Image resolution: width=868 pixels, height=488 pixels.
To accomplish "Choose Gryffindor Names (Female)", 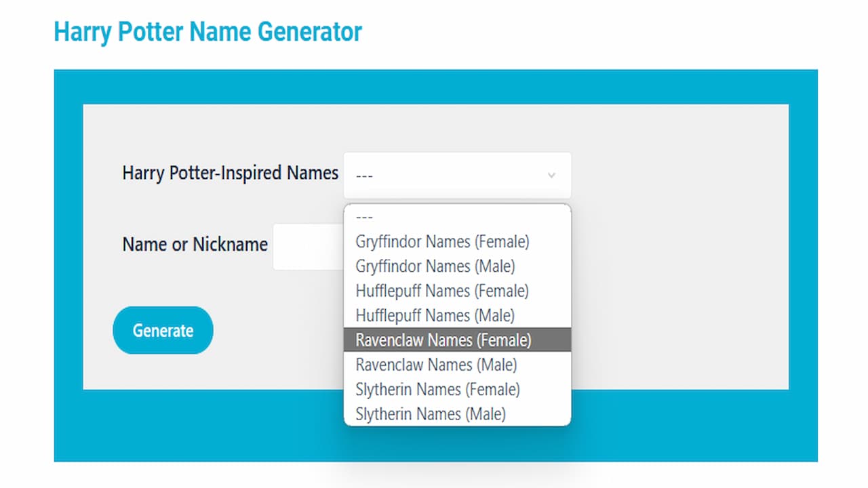I will point(442,241).
